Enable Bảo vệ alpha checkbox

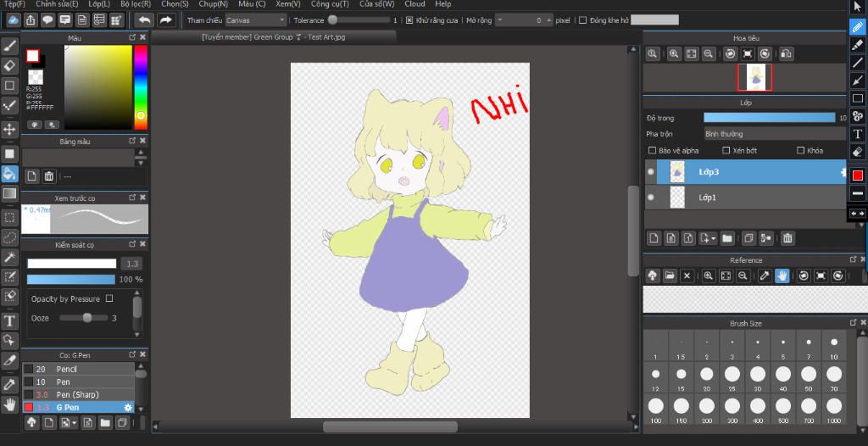pos(652,150)
